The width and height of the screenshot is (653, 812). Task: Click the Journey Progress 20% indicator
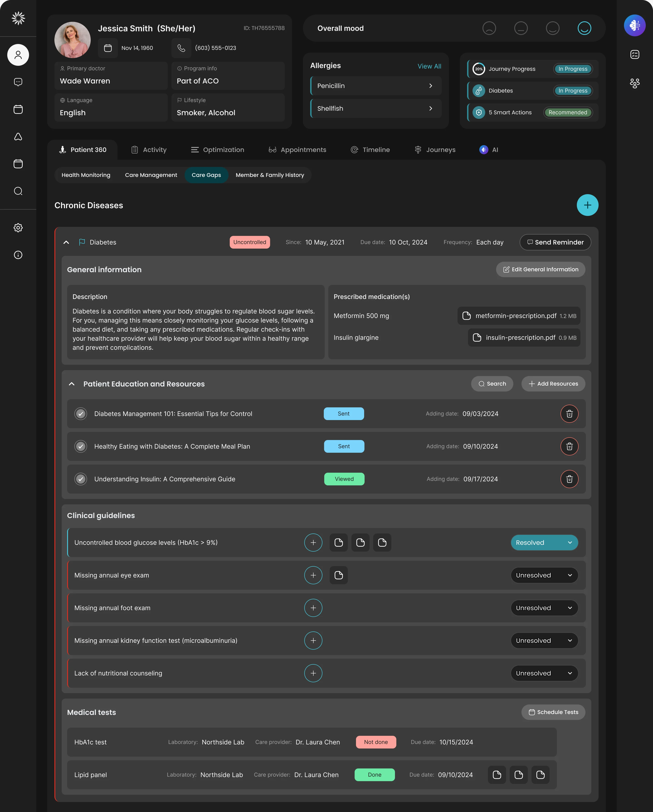coord(479,69)
